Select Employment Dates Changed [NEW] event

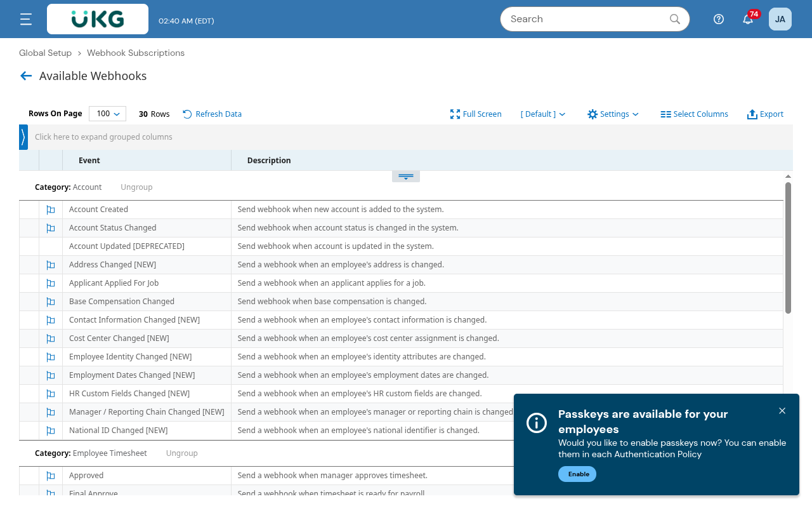(x=132, y=375)
